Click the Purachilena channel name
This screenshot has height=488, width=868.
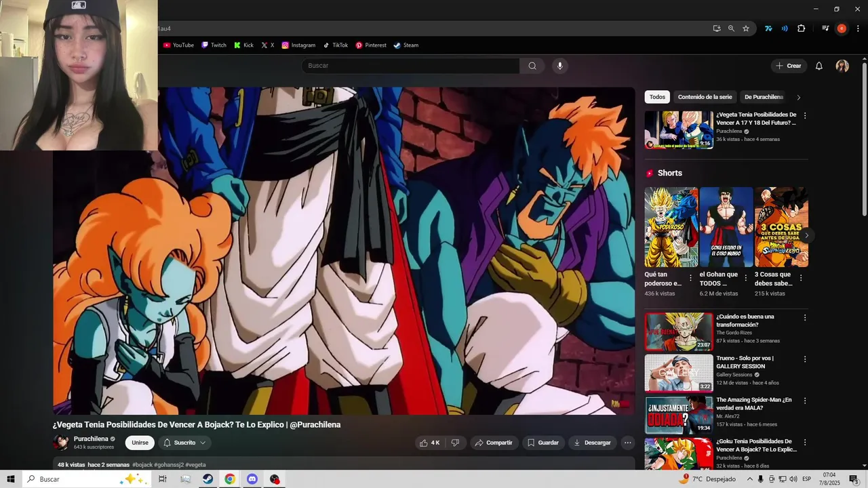(x=91, y=439)
